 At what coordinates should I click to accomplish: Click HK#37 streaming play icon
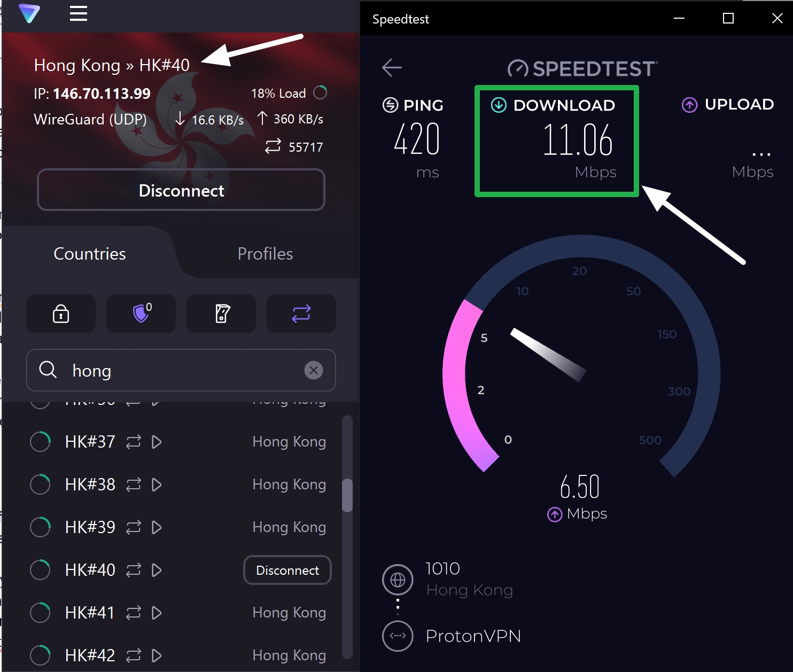click(157, 442)
